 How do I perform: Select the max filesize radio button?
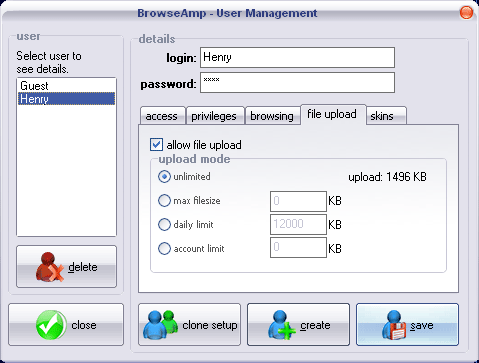point(164,201)
